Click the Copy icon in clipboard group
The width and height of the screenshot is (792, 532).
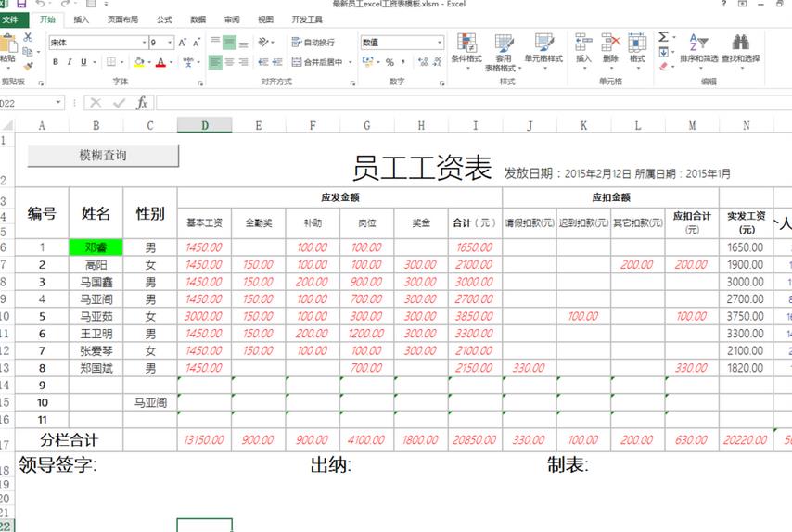(28, 52)
